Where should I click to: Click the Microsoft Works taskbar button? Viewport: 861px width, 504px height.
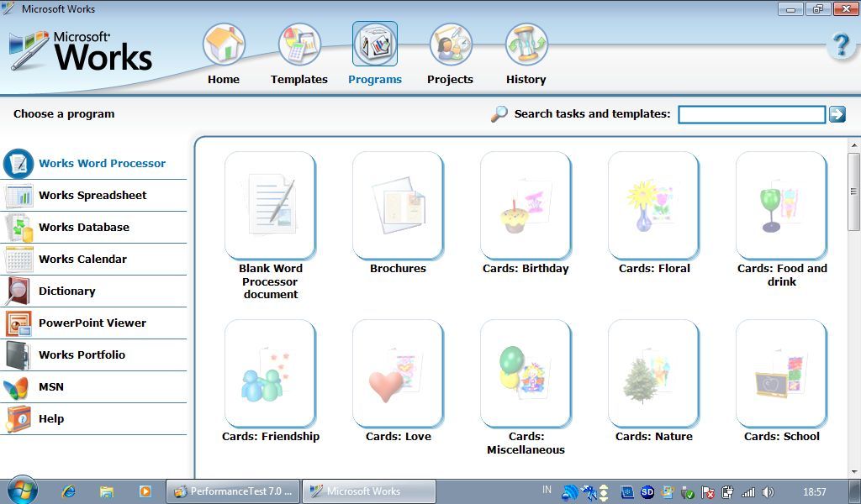click(369, 491)
